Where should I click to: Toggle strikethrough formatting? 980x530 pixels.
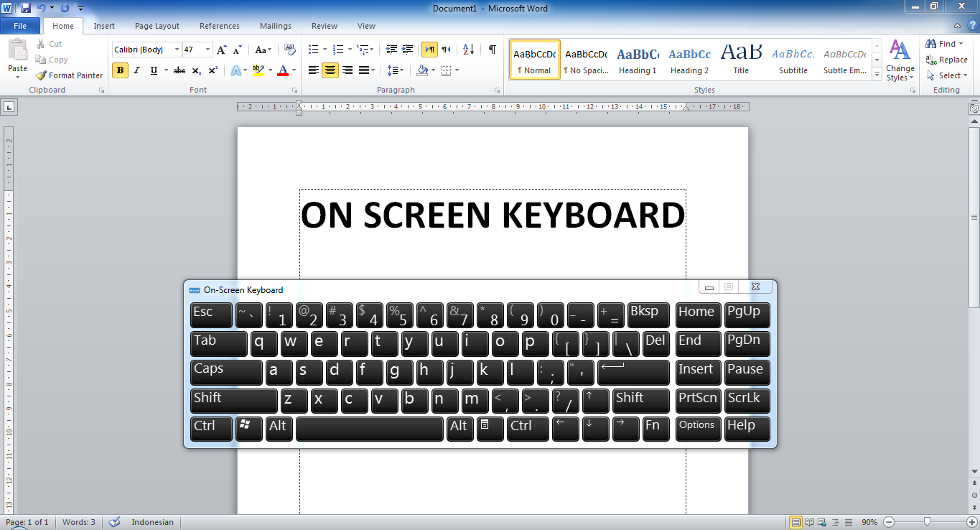click(179, 70)
